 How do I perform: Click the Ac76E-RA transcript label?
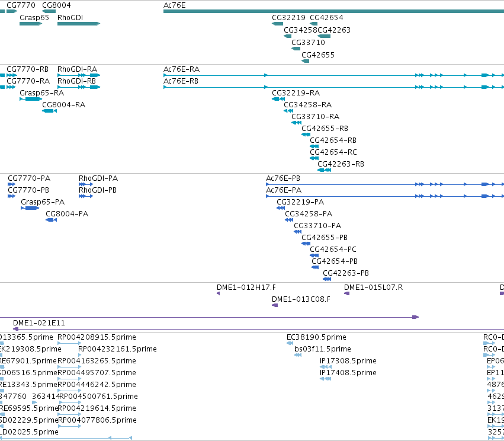tap(181, 69)
